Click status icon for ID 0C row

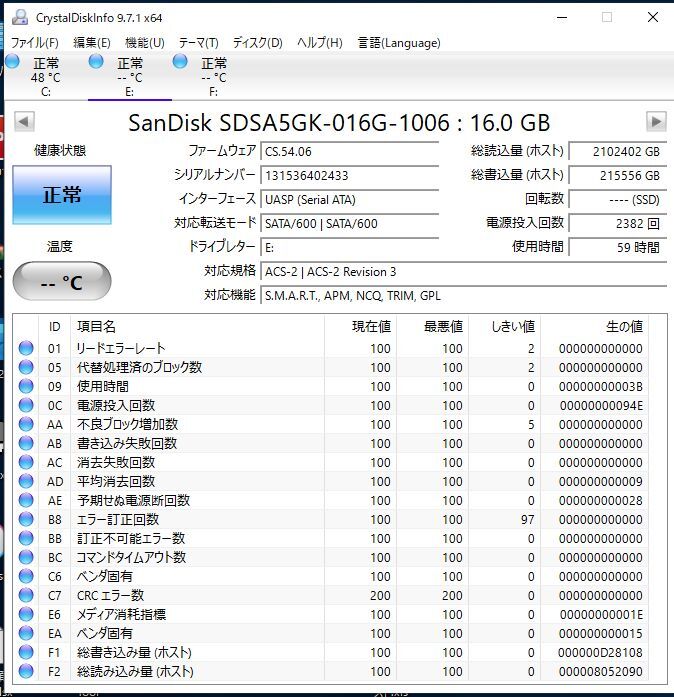click(26, 405)
